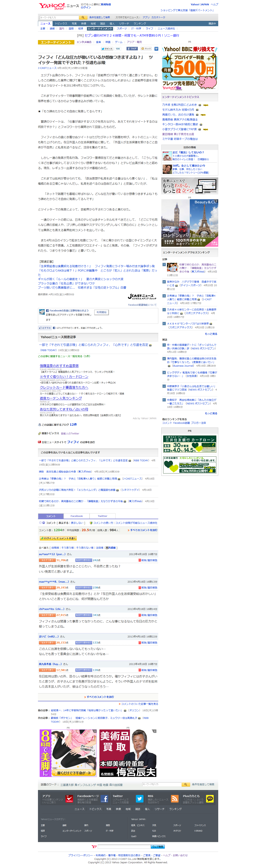Switch to the Facebook comments tab
Screen dimensions: 256x868
[76, 516]
